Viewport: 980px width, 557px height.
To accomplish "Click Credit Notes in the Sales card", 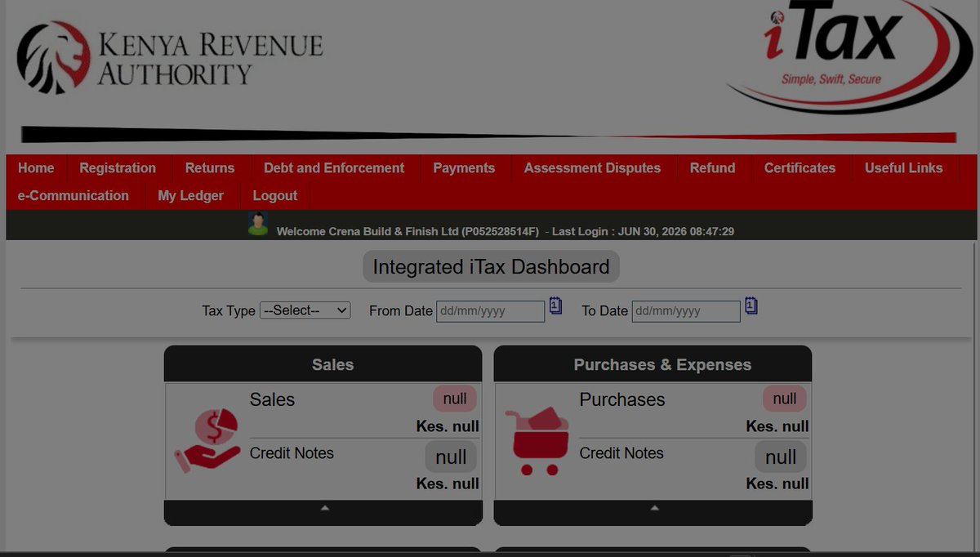I will click(x=292, y=453).
